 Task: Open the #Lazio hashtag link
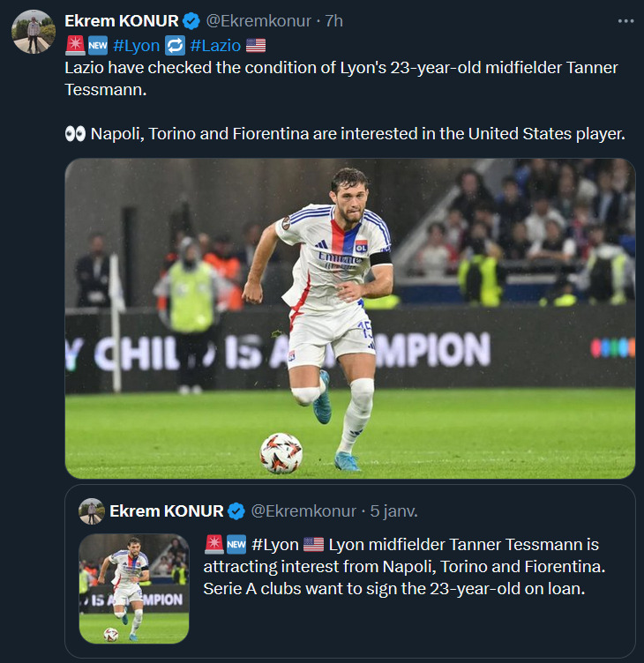[x=214, y=45]
